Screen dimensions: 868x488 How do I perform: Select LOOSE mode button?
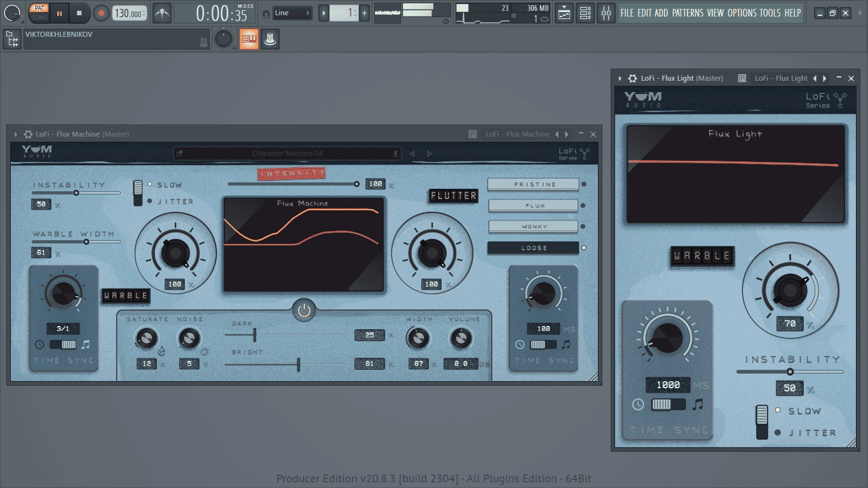pos(533,248)
